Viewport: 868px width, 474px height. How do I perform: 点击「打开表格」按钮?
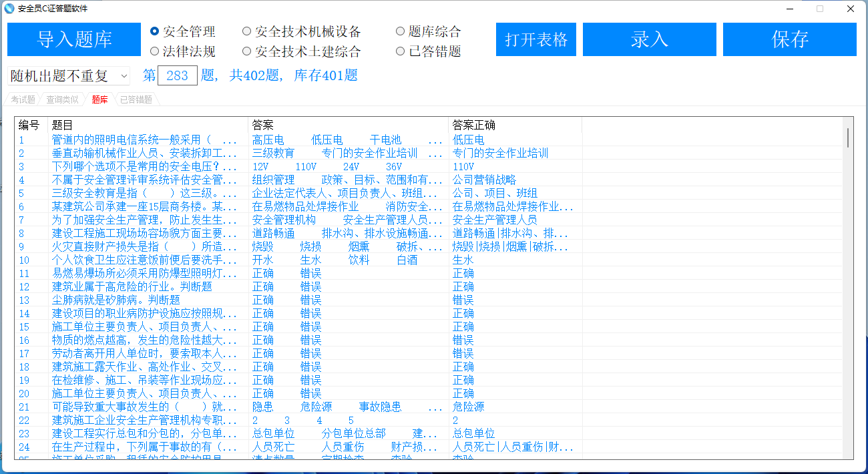[535, 39]
